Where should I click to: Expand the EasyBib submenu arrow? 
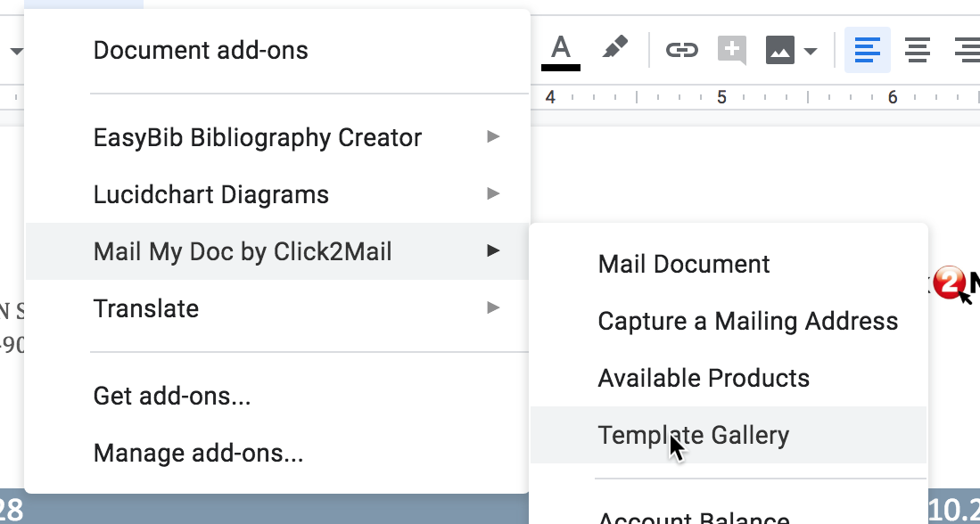pyautogui.click(x=494, y=136)
